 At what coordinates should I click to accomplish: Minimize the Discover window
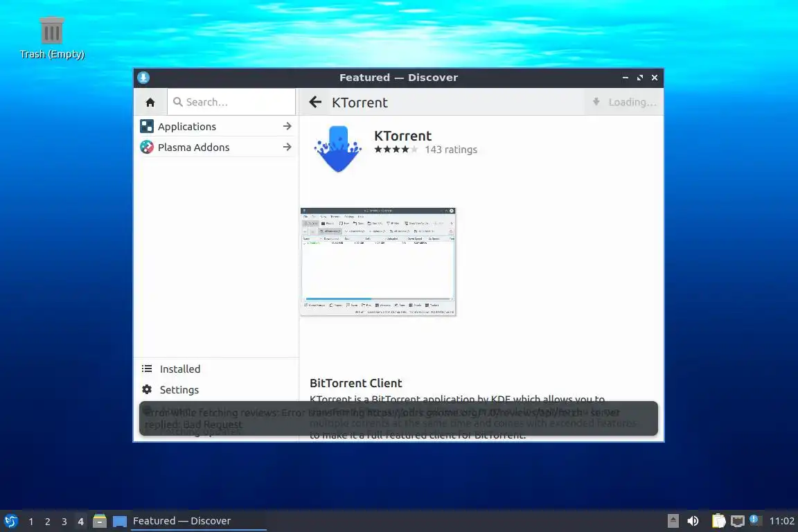(626, 78)
